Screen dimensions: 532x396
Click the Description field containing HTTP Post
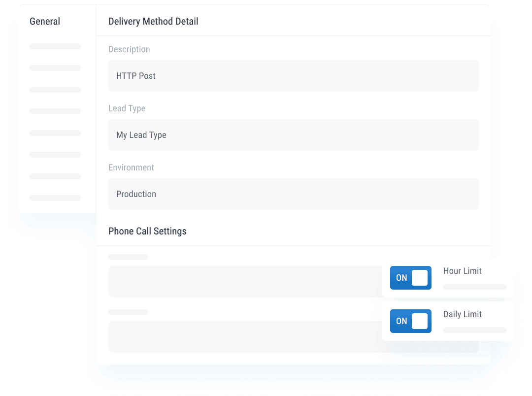click(x=293, y=76)
